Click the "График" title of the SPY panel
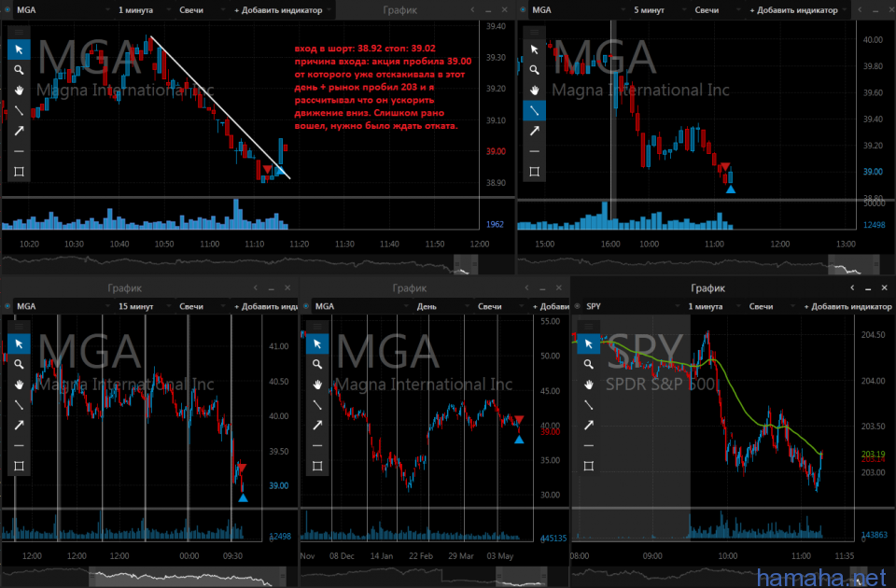Viewport: 896px width, 588px height. (707, 288)
